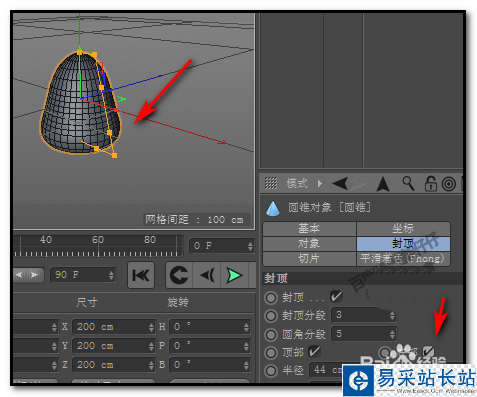Viewport: 477px width, 397px height.
Task: Toggle the 顶部 checkbox
Action: click(314, 351)
